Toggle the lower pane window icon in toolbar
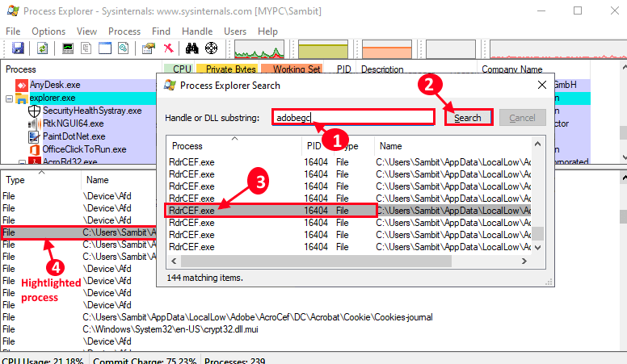 pos(105,48)
